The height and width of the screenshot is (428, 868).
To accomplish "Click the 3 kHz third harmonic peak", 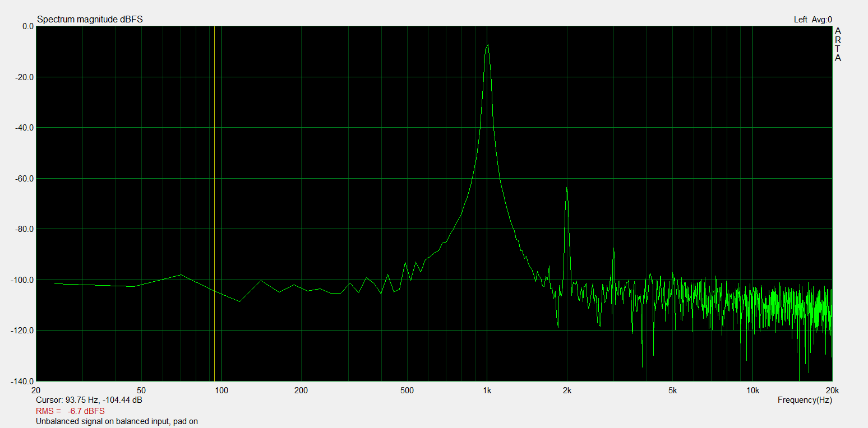I will [x=614, y=249].
